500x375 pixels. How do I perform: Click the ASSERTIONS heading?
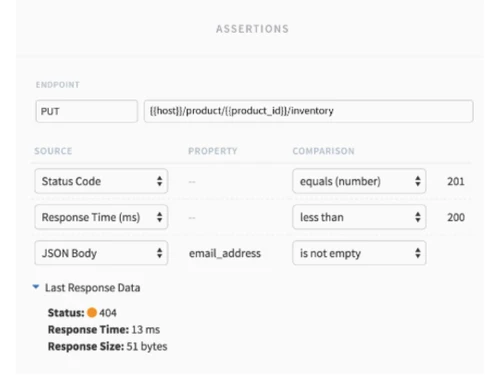252,29
